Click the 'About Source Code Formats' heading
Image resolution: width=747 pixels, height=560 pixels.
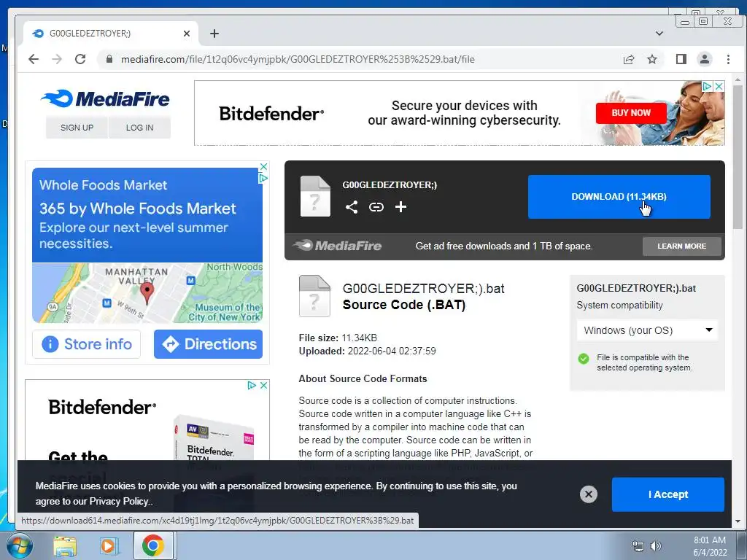(x=363, y=378)
